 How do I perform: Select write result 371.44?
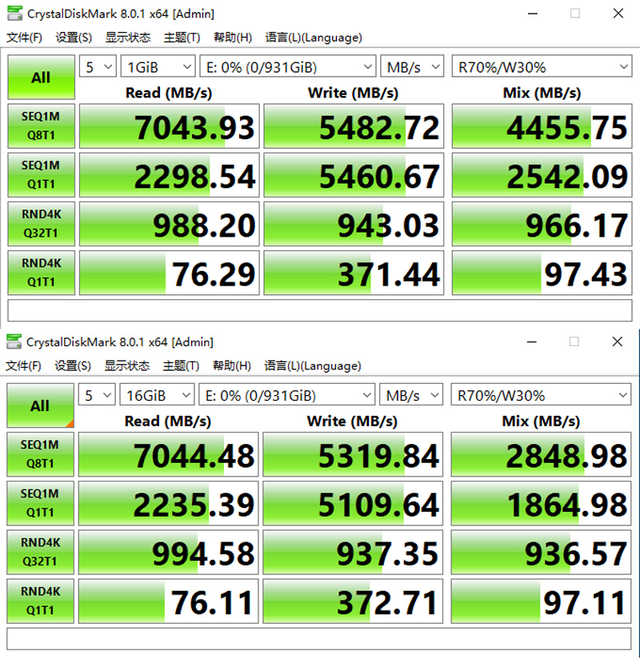tap(354, 273)
